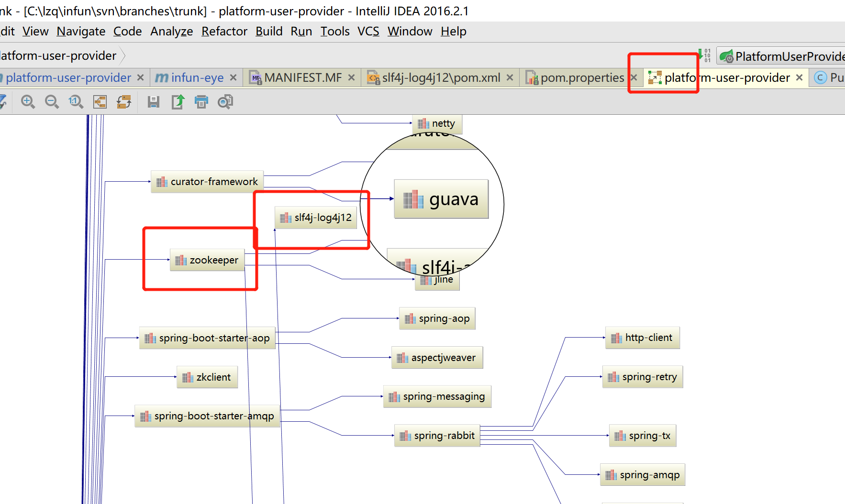The image size is (845, 504).
Task: Open the VCS menu
Action: pos(368,32)
